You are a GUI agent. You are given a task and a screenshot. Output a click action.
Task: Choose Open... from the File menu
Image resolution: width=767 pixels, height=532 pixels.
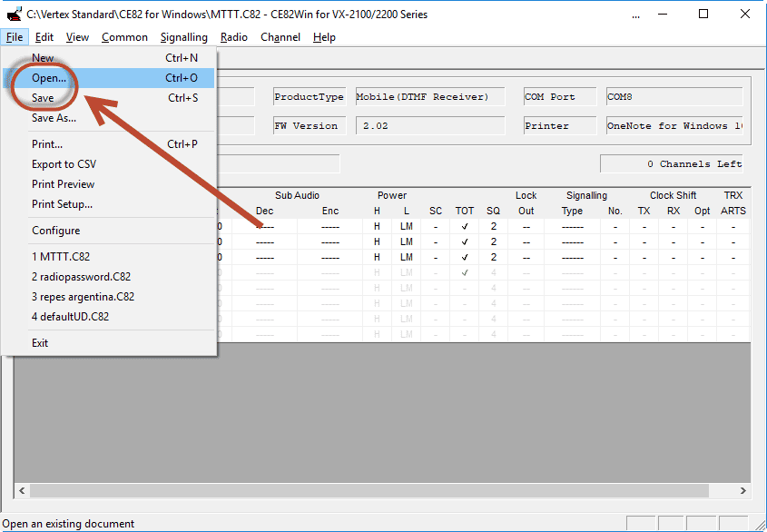[x=49, y=78]
